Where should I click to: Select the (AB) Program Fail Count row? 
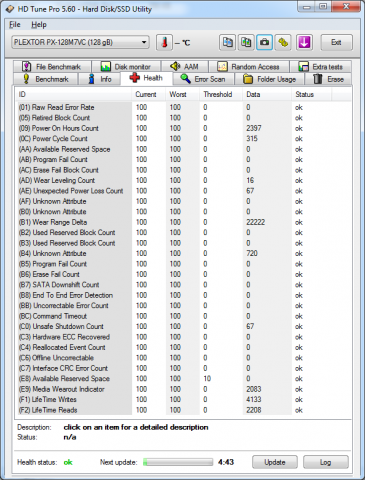click(183, 160)
